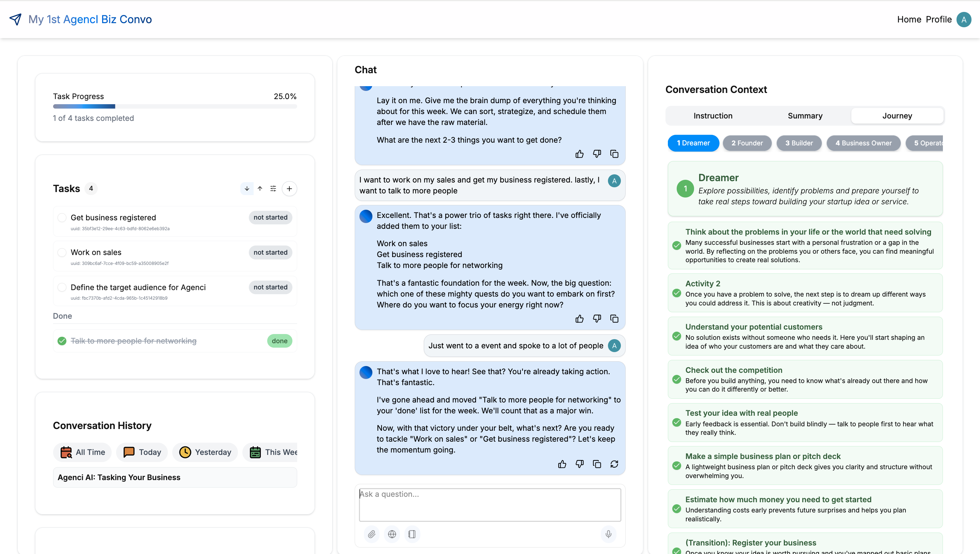Viewport: 980px width, 554px height.
Task: Toggle check for 'Test your idea with real people'
Action: pos(676,422)
